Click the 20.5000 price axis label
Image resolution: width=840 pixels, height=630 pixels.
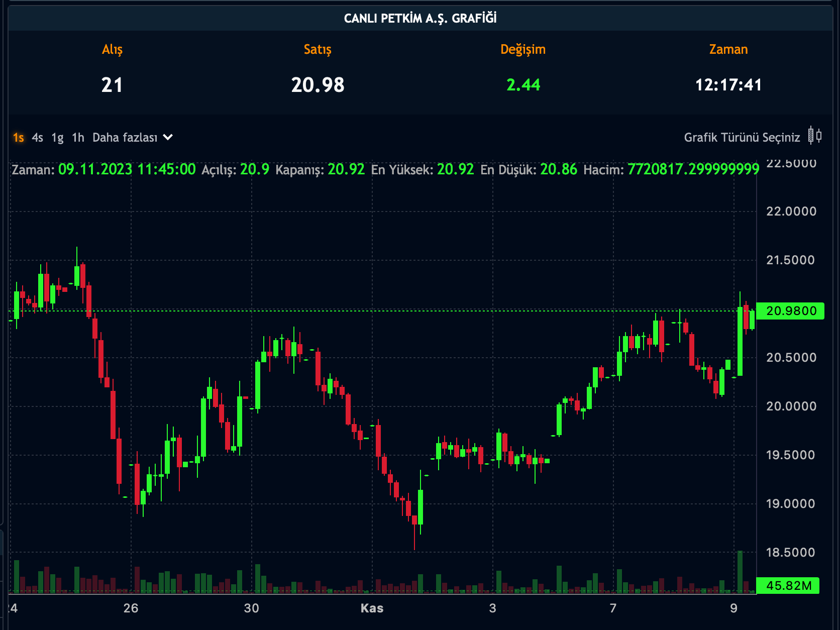(791, 358)
